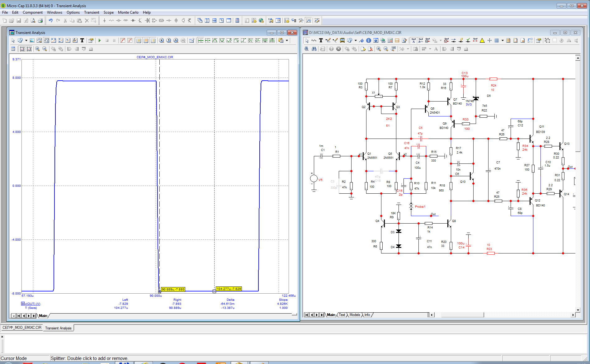Click zoom in magnifier in plot toolbar

(37, 49)
